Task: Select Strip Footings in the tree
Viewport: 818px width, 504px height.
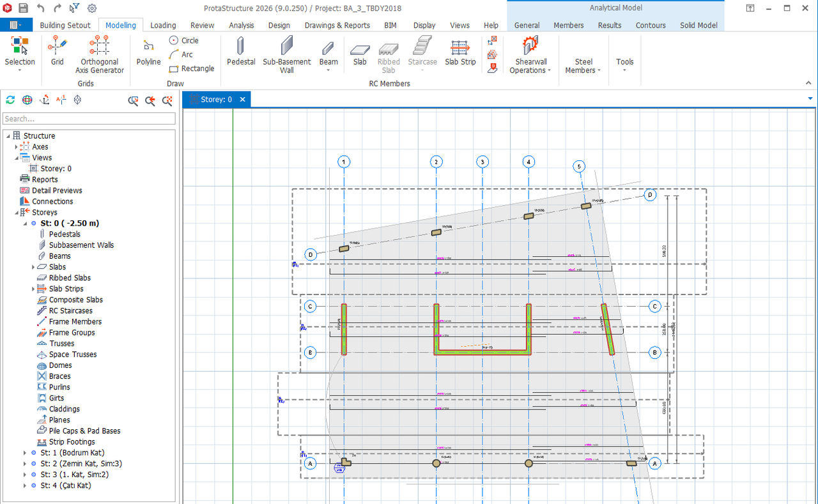Action: [x=72, y=442]
